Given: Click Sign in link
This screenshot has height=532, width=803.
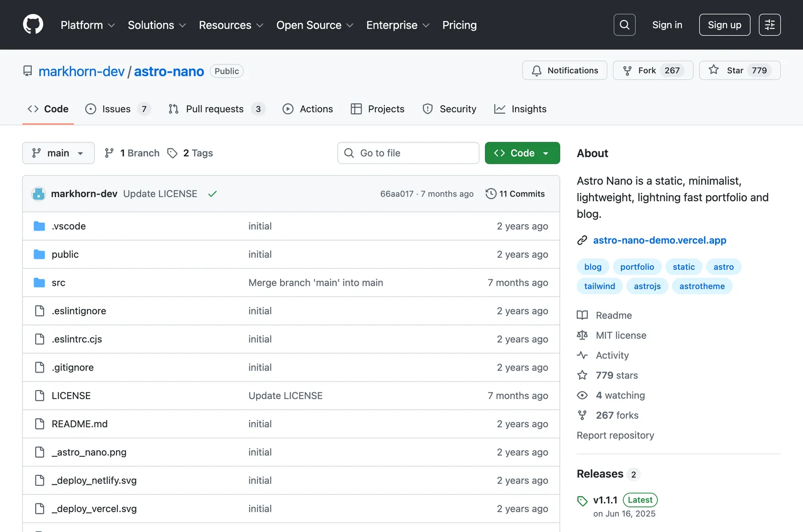Looking at the screenshot, I should click(x=667, y=25).
